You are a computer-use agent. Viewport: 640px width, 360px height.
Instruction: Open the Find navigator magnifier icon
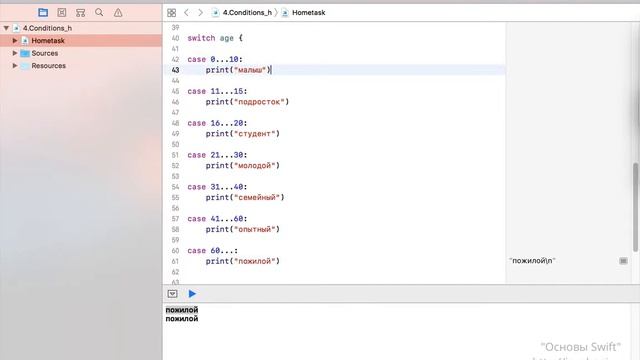(99, 13)
